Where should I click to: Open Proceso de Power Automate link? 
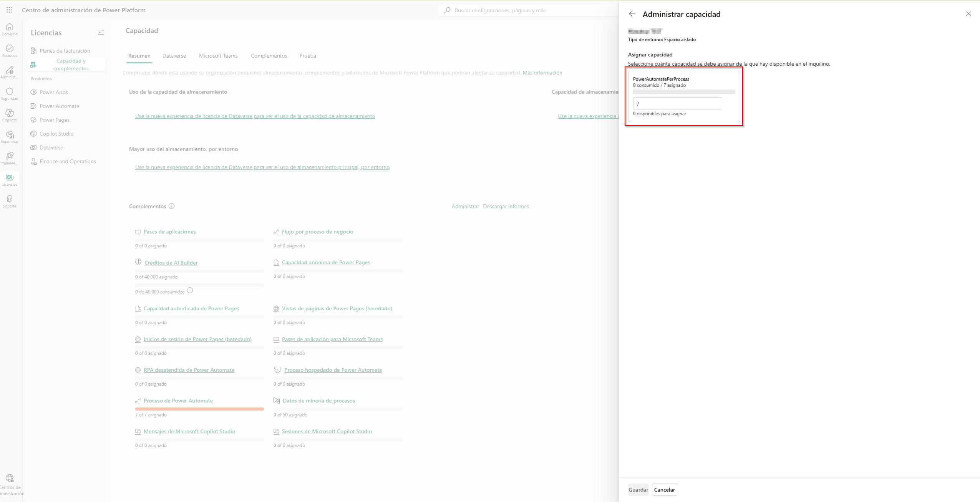[178, 401]
